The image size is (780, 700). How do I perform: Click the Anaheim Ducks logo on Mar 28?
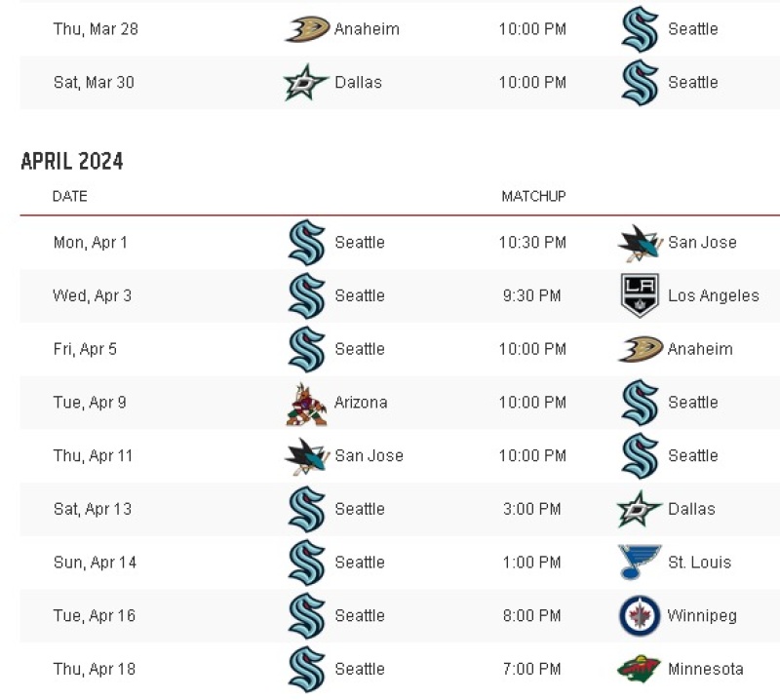[x=307, y=29]
